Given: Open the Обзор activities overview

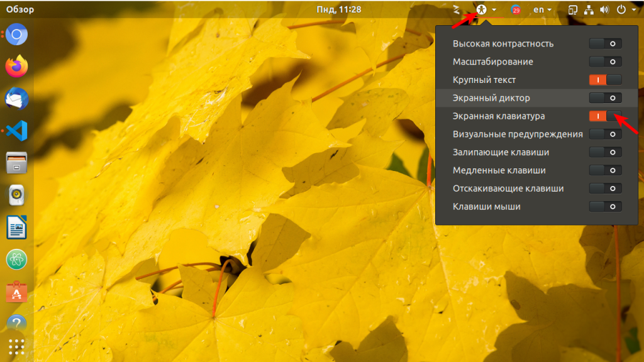Looking at the screenshot, I should (x=19, y=9).
